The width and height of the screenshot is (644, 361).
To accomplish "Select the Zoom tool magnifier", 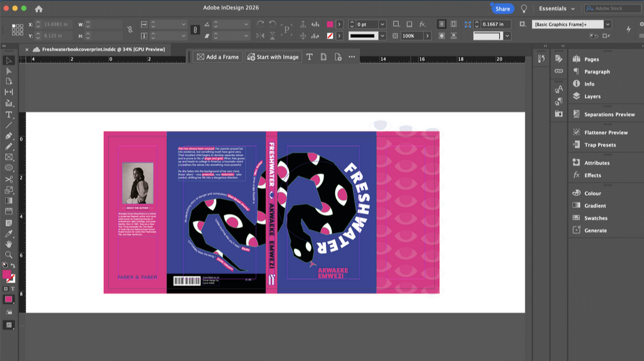I will click(x=9, y=255).
